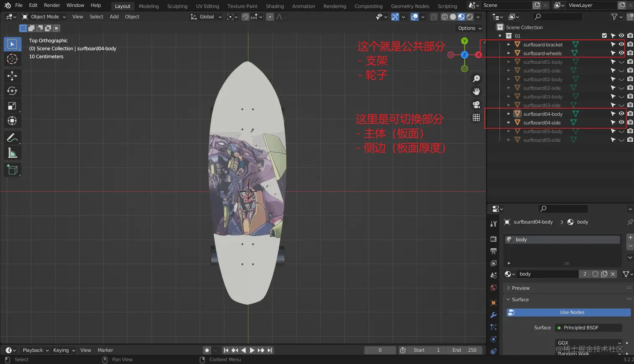Screen dimensions: 634x364
Task: Open the viewport Add menu
Action: [x=114, y=17]
